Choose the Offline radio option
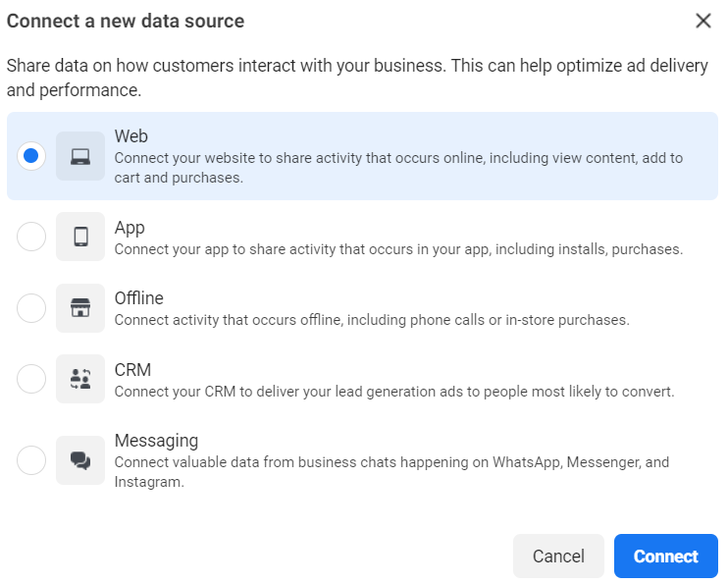Image resolution: width=728 pixels, height=584 pixels. [x=31, y=308]
